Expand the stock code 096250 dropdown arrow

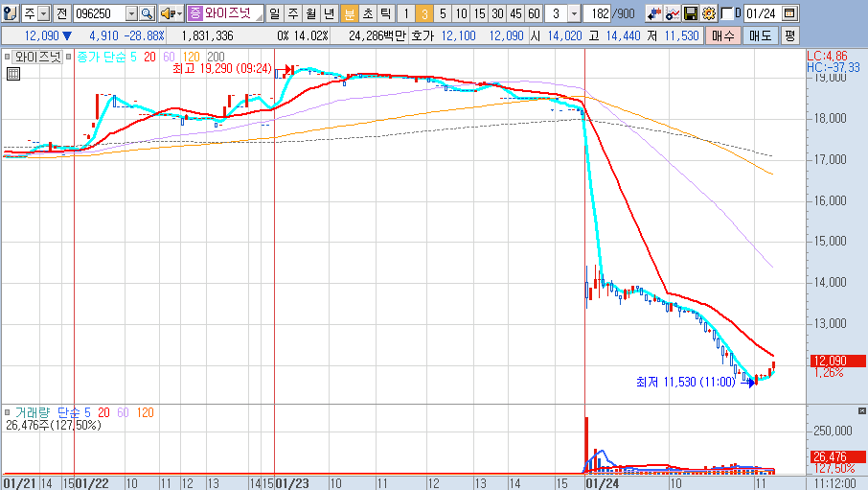(x=132, y=13)
